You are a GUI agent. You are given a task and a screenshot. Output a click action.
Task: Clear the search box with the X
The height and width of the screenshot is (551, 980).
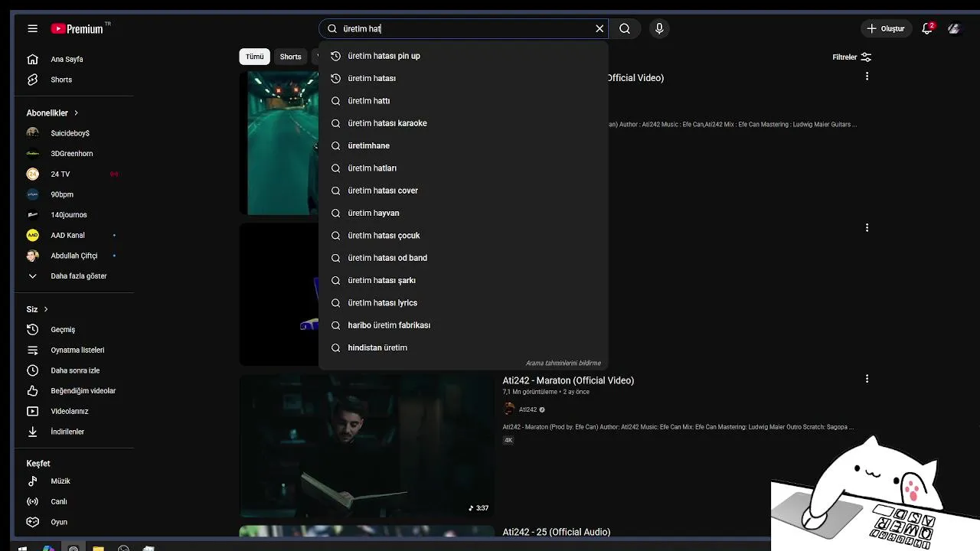pos(599,28)
